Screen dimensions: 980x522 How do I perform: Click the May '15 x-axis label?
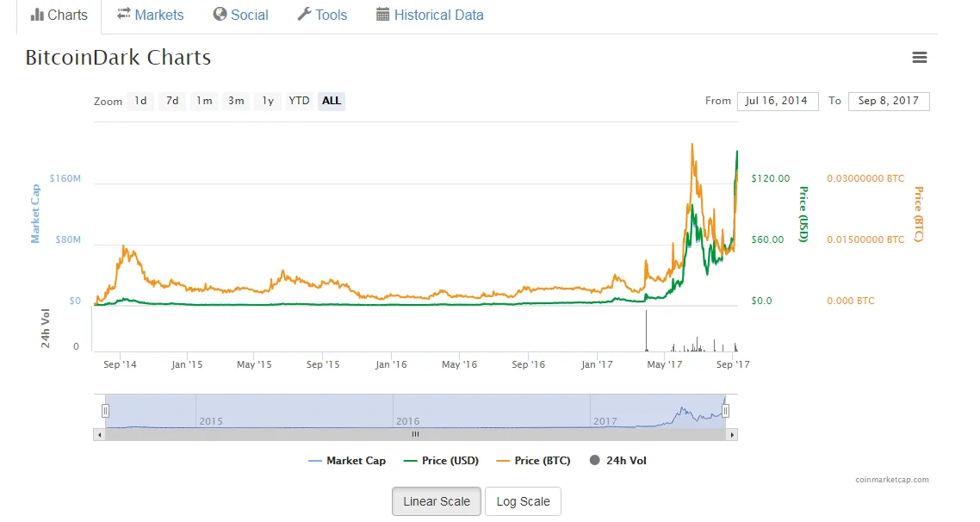(x=254, y=364)
